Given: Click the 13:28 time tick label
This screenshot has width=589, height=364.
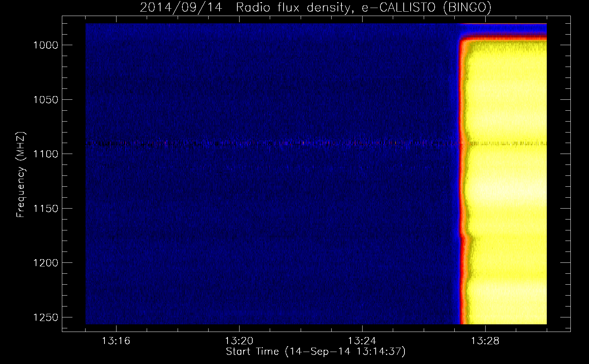Looking at the screenshot, I should click(485, 341).
